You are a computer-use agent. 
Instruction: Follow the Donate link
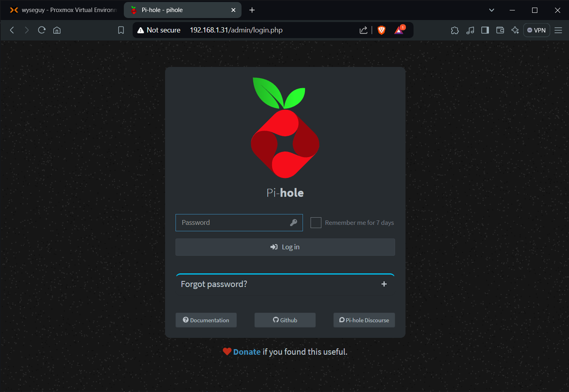(x=247, y=352)
